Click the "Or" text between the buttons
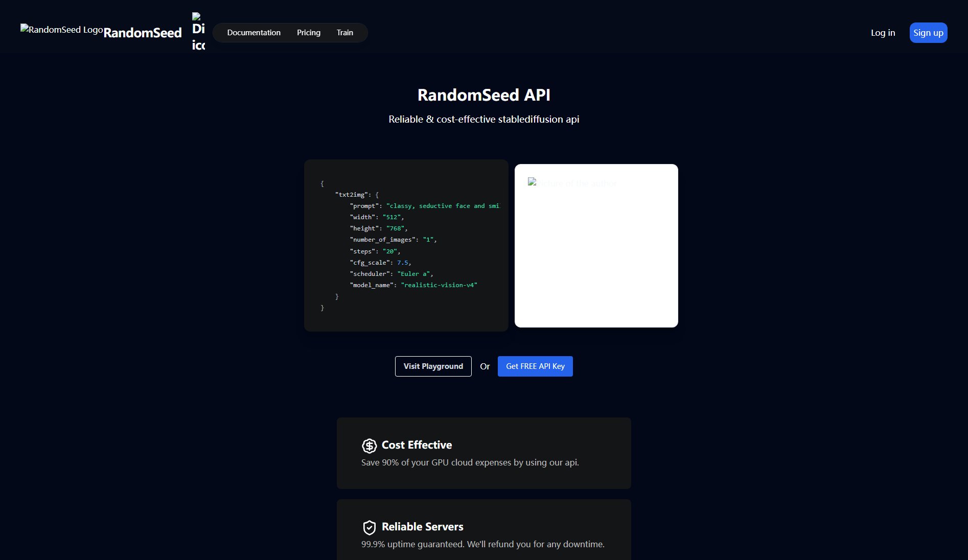 [x=485, y=366]
